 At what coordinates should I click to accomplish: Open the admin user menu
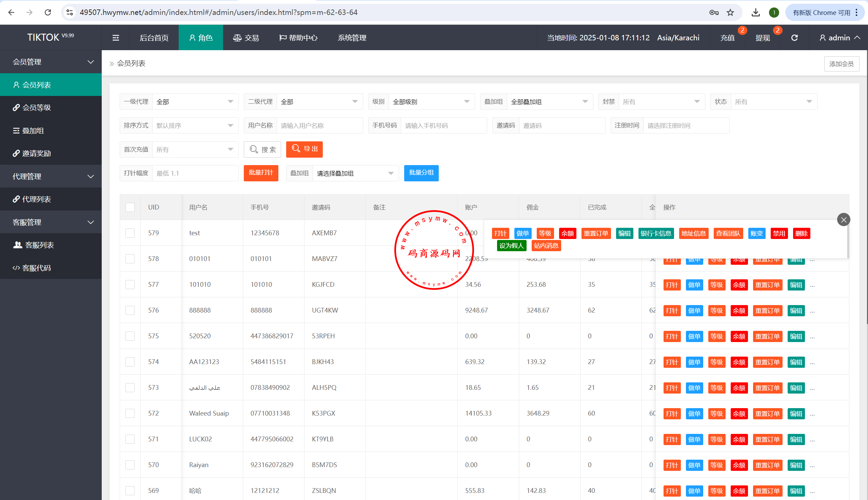(840, 38)
